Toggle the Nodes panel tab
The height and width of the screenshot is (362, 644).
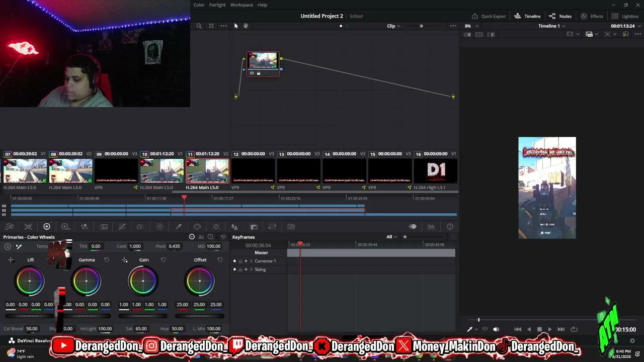pos(560,16)
